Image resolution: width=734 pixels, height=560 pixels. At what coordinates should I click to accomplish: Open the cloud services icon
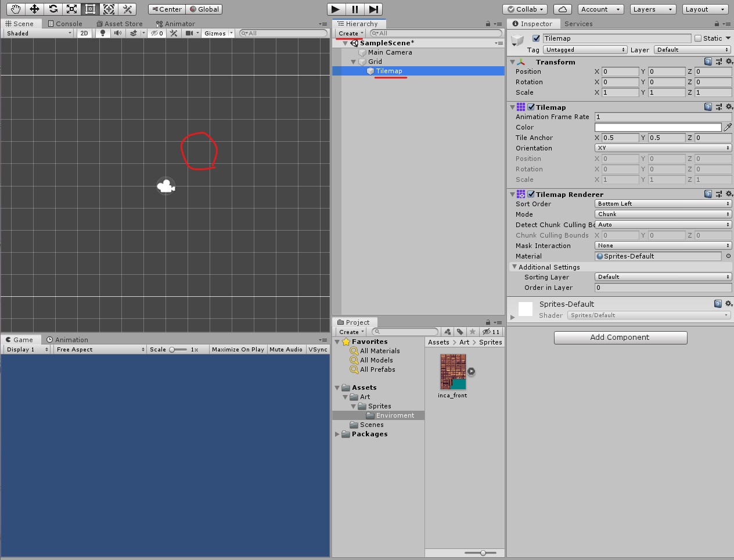point(562,9)
